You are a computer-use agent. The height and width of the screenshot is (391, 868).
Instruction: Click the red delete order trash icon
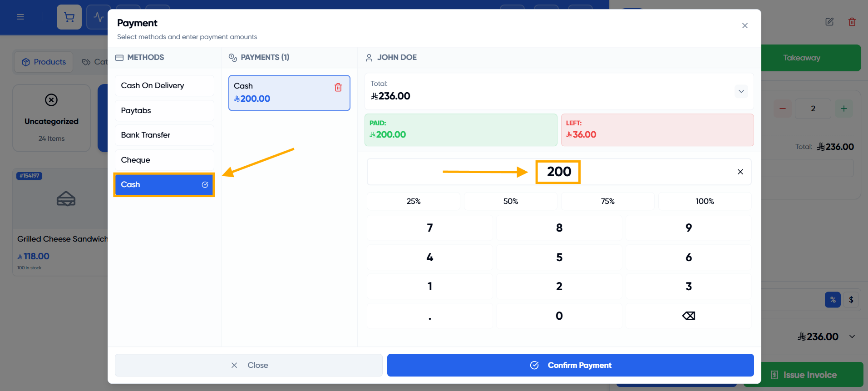pos(852,22)
